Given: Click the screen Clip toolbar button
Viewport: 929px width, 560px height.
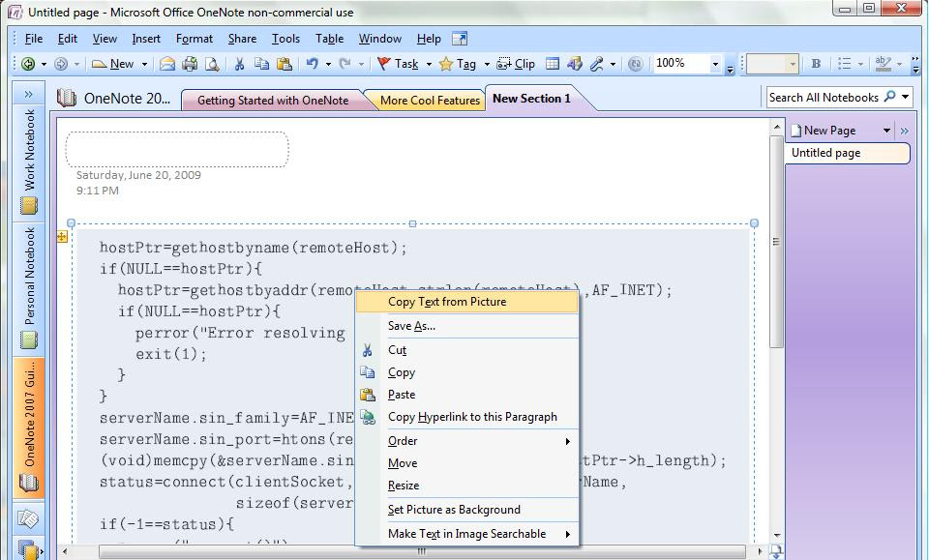Looking at the screenshot, I should pos(516,64).
